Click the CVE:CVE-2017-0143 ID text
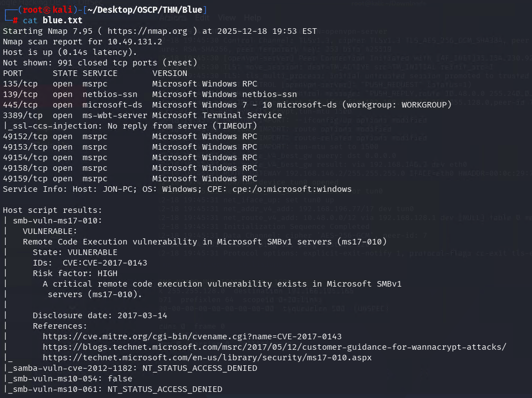The height and width of the screenshot is (398, 532). click(x=105, y=263)
